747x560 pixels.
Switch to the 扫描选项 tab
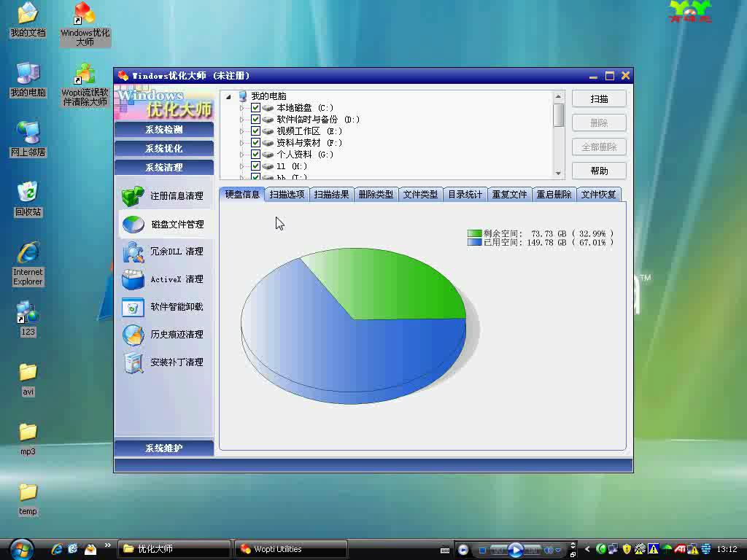287,194
